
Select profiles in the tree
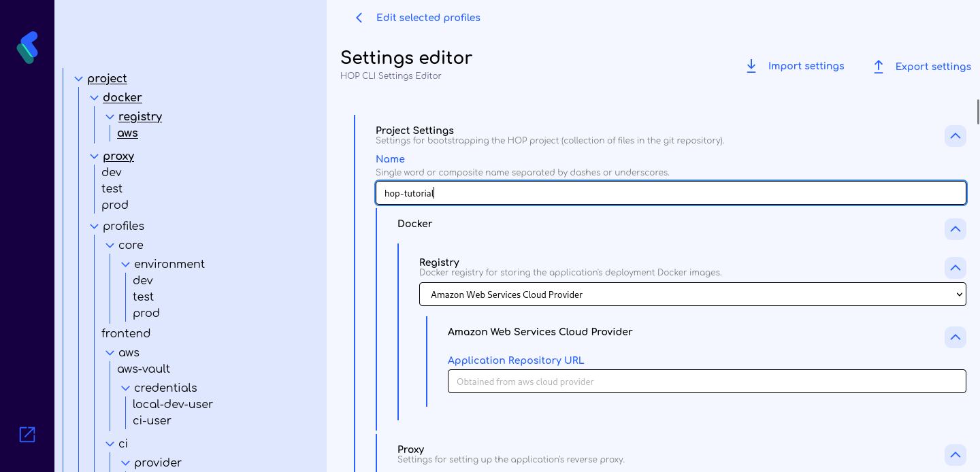[123, 226]
